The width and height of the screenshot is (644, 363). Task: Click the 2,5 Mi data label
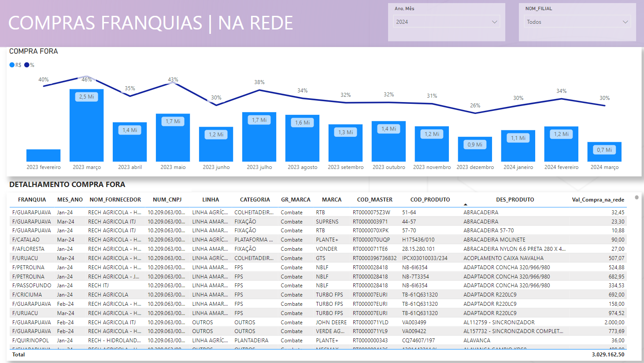tap(86, 97)
